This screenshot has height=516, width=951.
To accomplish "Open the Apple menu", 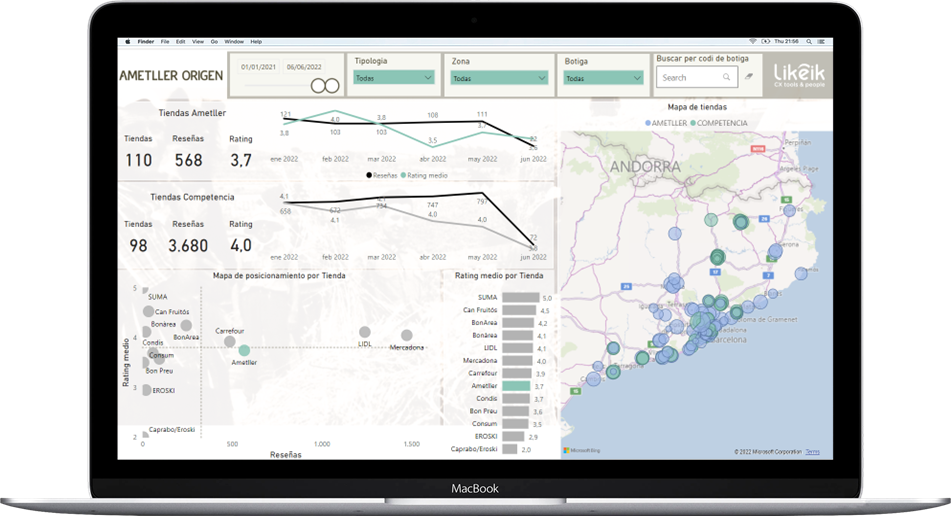I will (127, 42).
